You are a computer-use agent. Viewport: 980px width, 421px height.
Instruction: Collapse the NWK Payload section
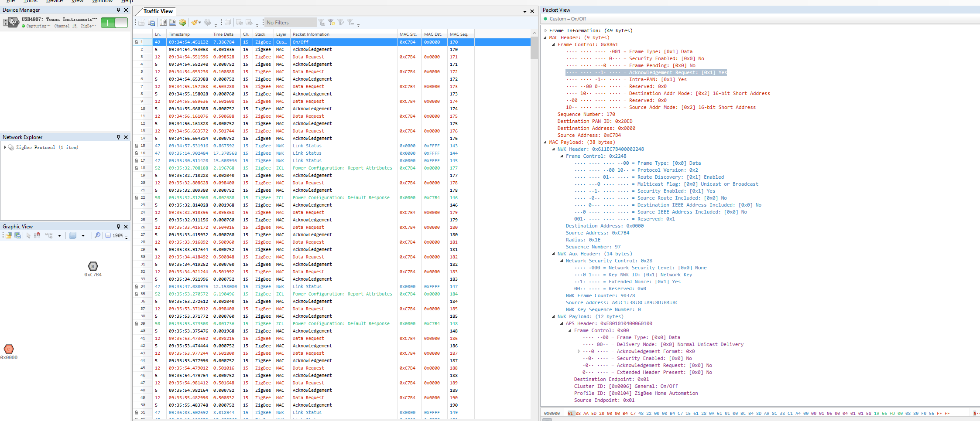tap(554, 316)
